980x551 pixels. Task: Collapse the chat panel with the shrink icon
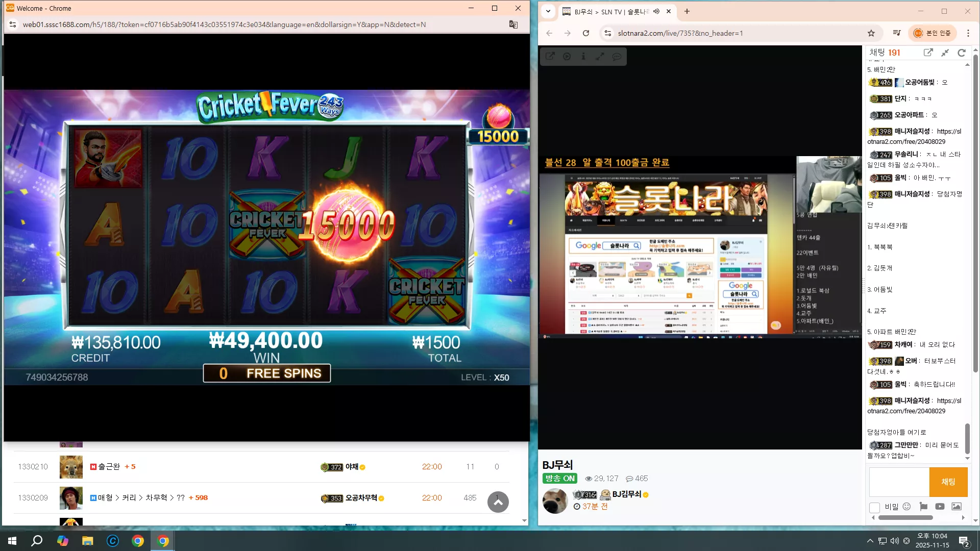click(945, 53)
